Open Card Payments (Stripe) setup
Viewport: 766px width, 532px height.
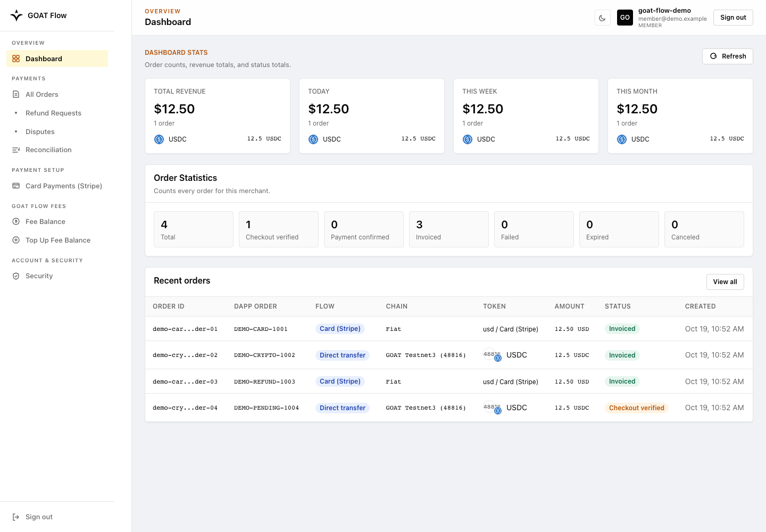pyautogui.click(x=57, y=186)
